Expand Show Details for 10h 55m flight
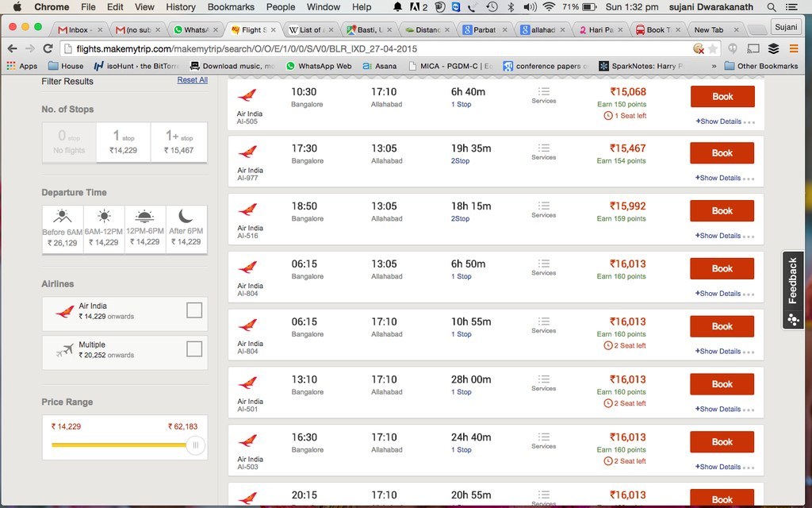The height and width of the screenshot is (508, 812). click(x=718, y=351)
